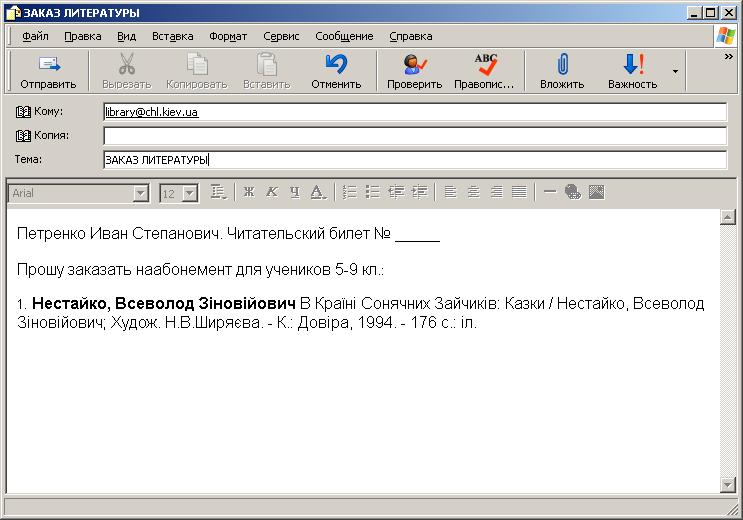The height and width of the screenshot is (520, 743).
Task: Open the Формат menu
Action: pyautogui.click(x=228, y=36)
